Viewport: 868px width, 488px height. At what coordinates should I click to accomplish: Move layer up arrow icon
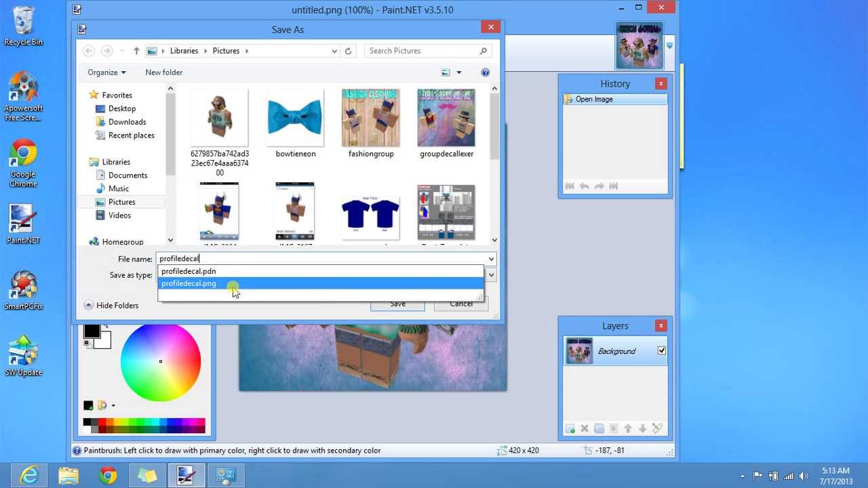tap(628, 428)
